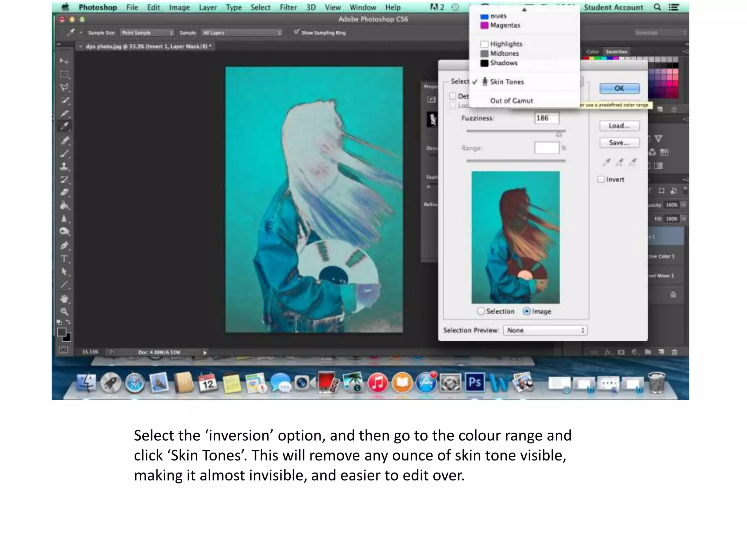Click OK in Color Range dialog
Viewport: 747px width, 560px height.
[619, 88]
